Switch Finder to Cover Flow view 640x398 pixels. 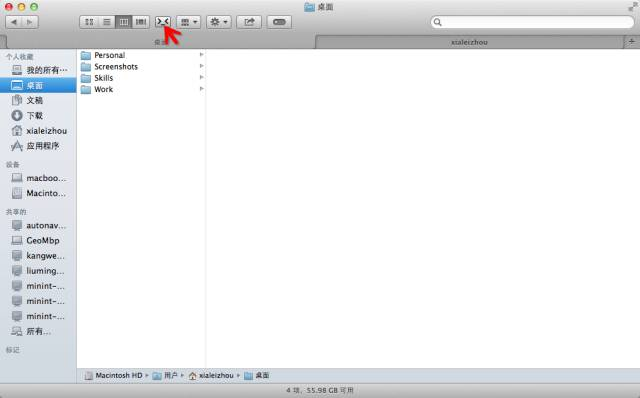(x=141, y=22)
